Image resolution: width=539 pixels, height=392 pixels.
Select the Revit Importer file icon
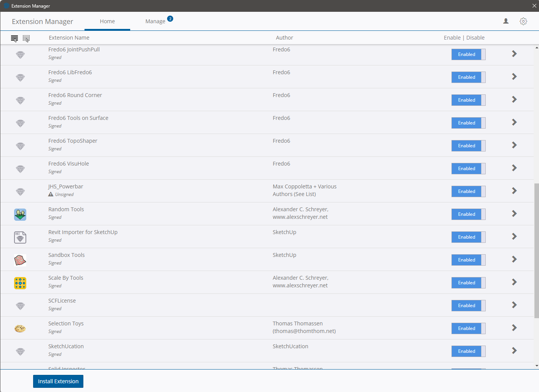[x=20, y=237]
